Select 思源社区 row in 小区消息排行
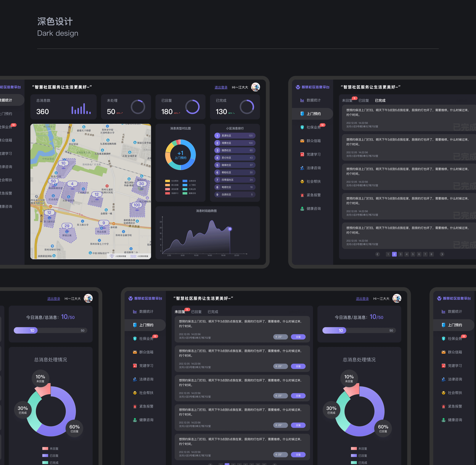Screen dimensions: 476x465 235,136
